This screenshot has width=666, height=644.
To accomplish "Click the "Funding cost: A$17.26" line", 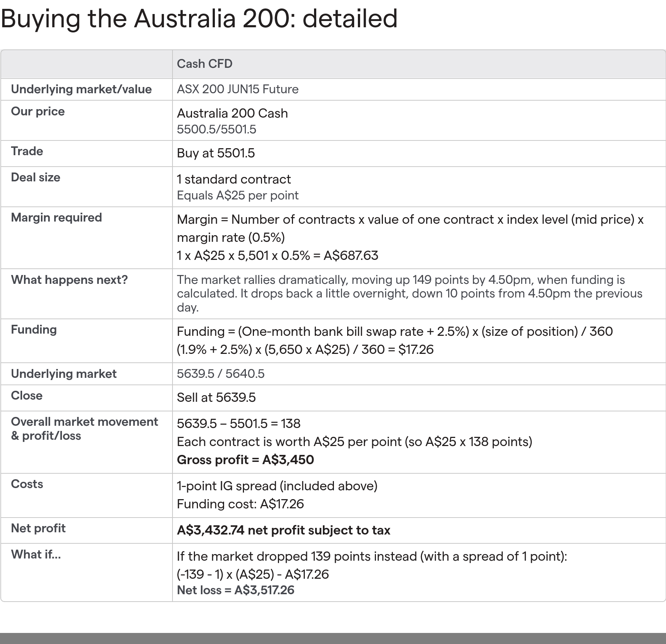I will click(x=240, y=504).
